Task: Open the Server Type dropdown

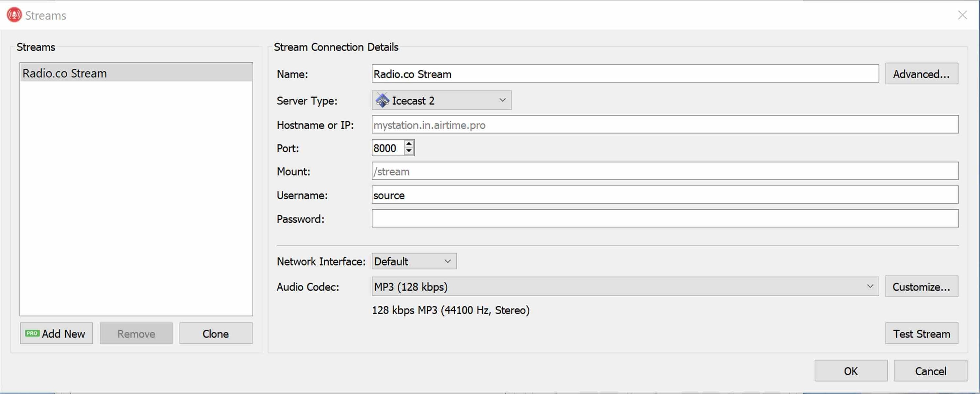Action: (502, 100)
